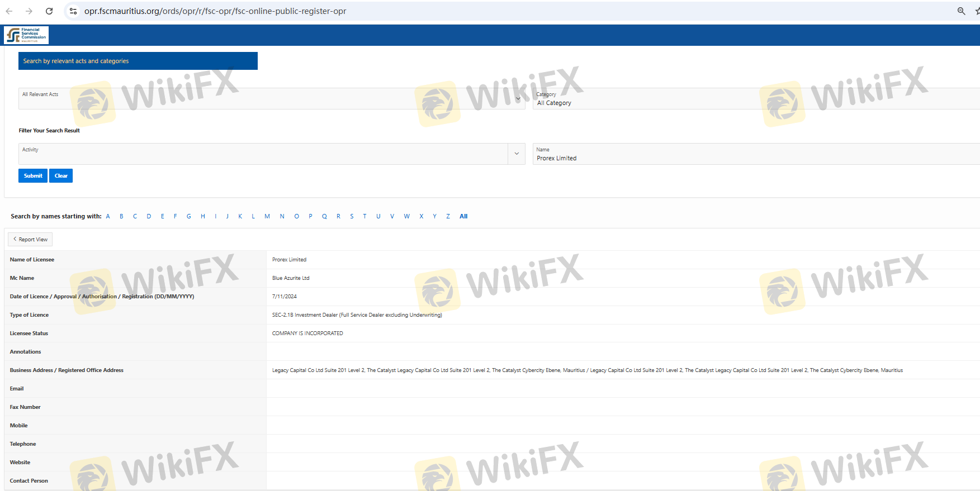
Task: Click Search by relevant acts and categories header
Action: pyautogui.click(x=138, y=61)
